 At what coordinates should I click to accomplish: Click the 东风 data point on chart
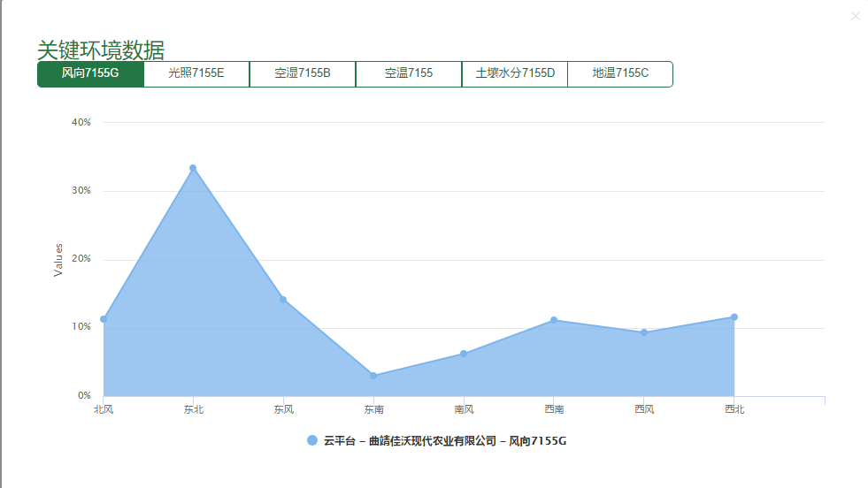pos(283,300)
